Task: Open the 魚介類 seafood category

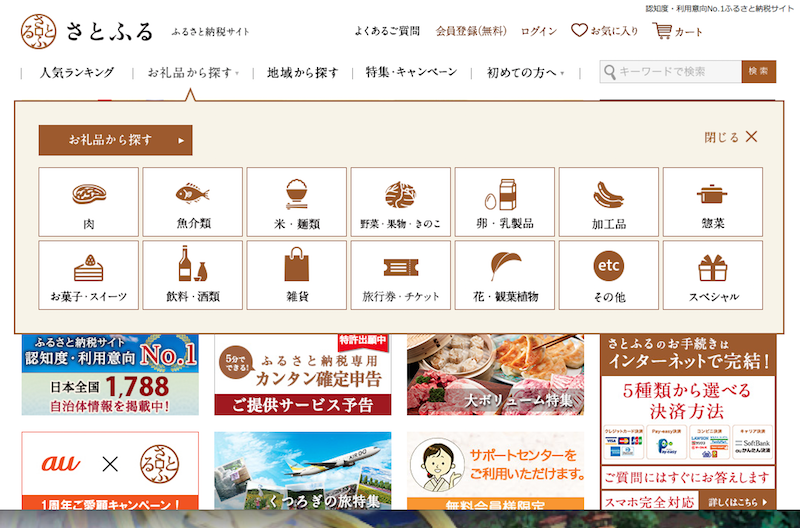Action: coord(193,202)
